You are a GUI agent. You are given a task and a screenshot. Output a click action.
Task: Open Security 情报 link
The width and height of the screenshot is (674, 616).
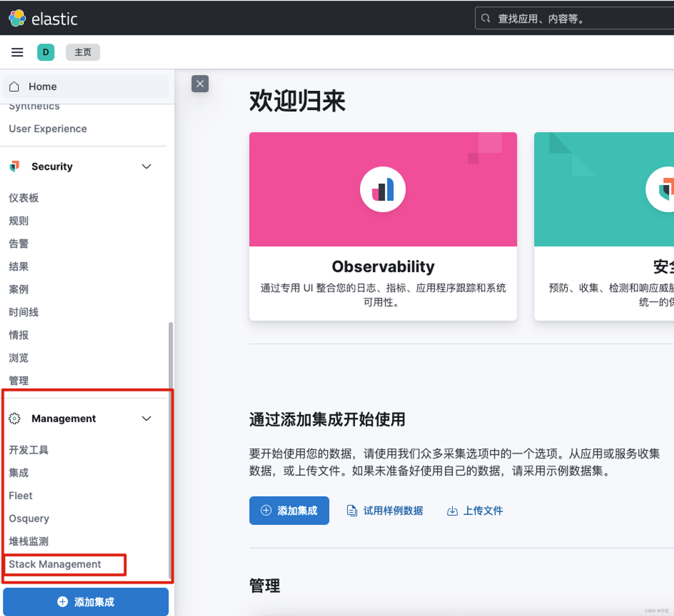tap(19, 335)
